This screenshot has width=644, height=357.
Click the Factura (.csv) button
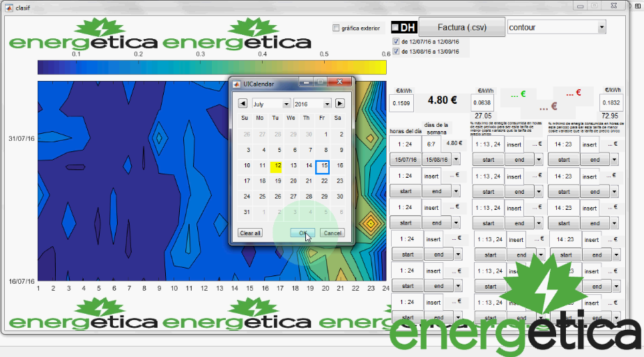(461, 27)
